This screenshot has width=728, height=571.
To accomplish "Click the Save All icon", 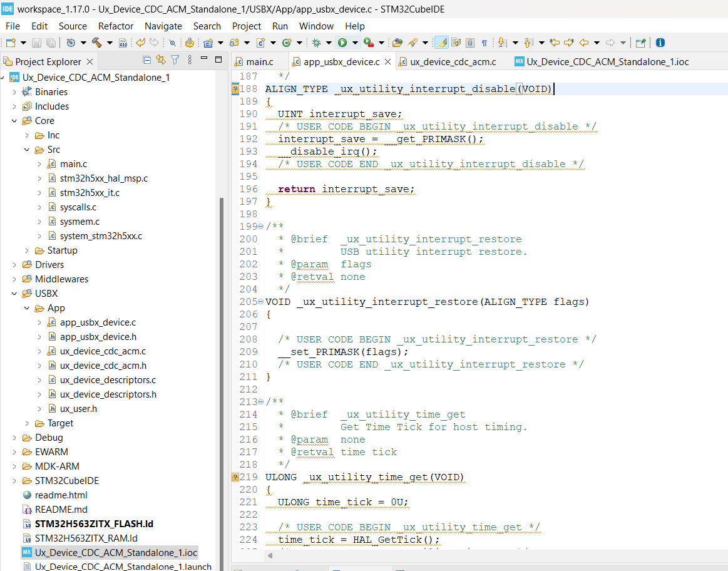I will 49,43.
